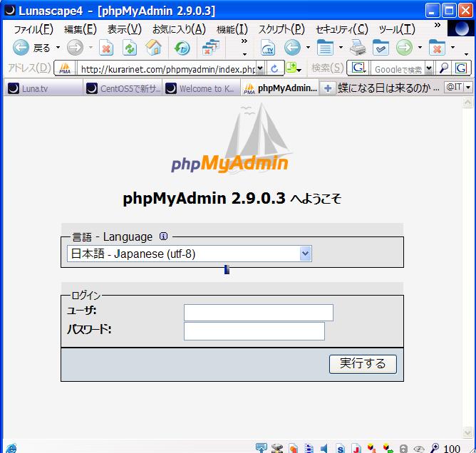Image resolution: width=476 pixels, height=453 pixels.
Task: Click the status bar popup monitor icon
Action: pyautogui.click(x=261, y=448)
